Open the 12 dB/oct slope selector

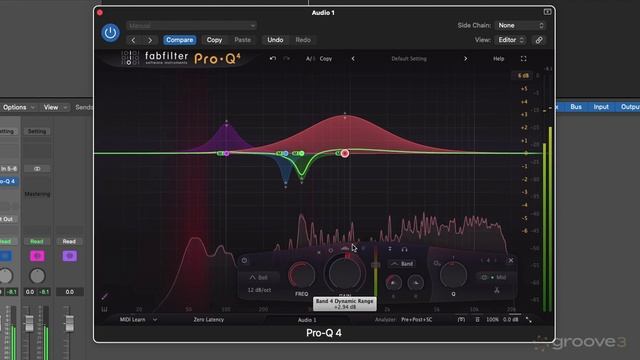259,290
